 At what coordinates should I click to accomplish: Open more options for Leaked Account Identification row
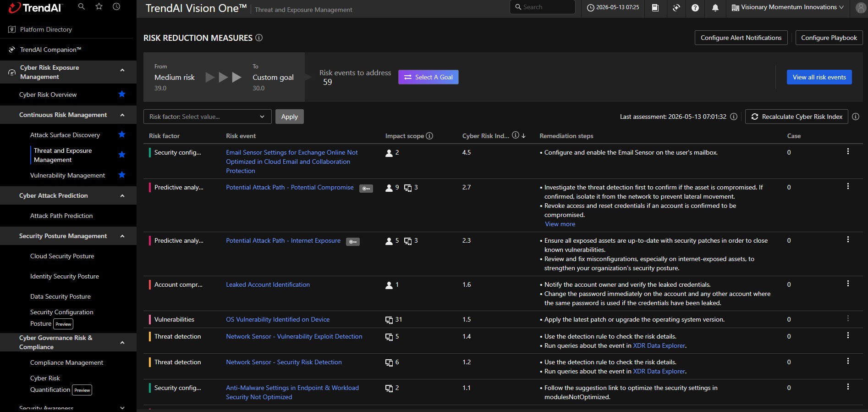848,284
